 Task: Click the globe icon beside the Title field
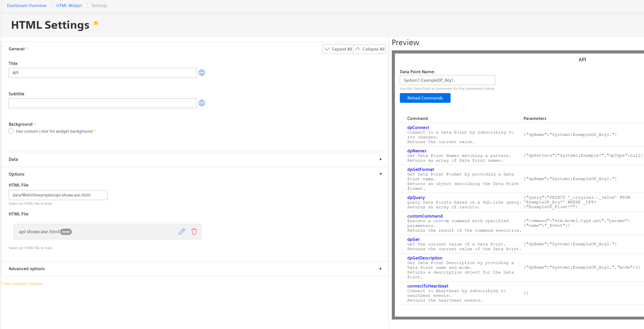click(202, 73)
